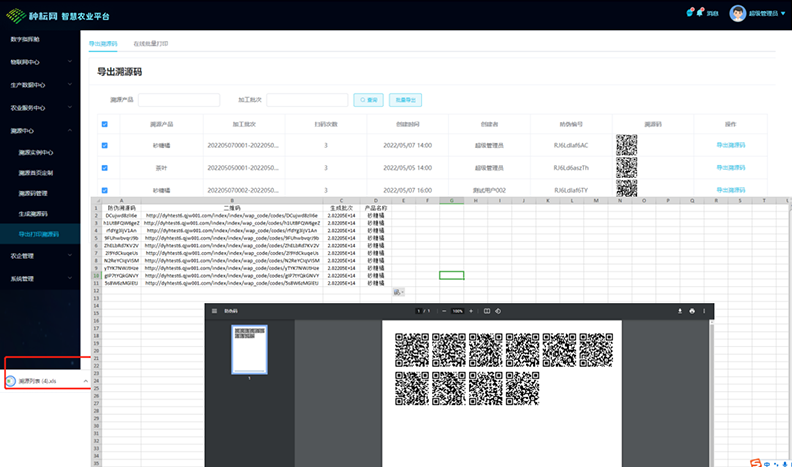
Task: Select the 导出打印溯源码 submenu item
Action: 39,234
